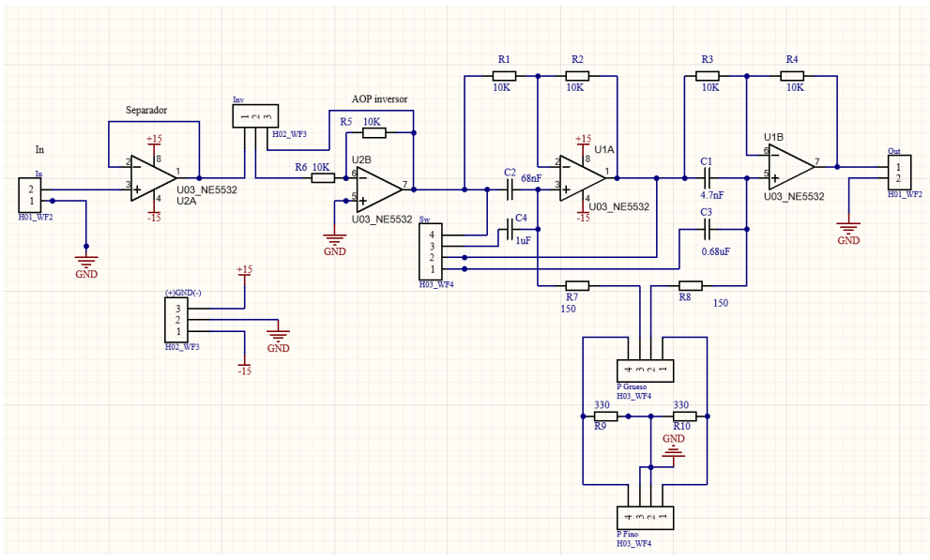Screen dimensions: 930x560
Task: Select the U2B inverting op-amp triangle
Action: point(379,189)
